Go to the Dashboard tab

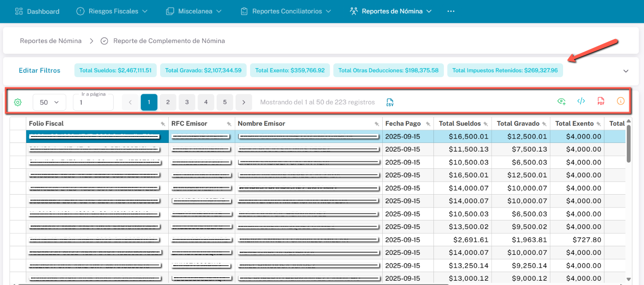(x=37, y=11)
